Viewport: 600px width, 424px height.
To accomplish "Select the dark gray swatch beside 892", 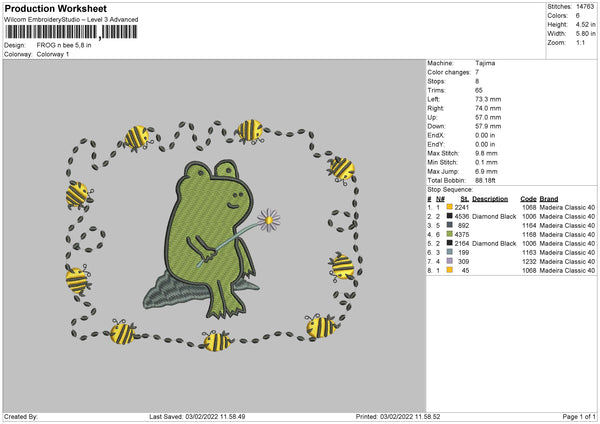I will (449, 225).
